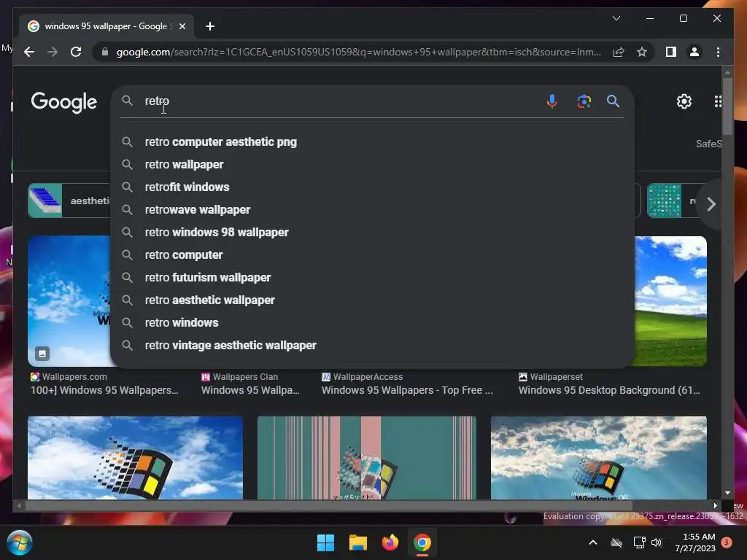Viewport: 747px width, 560px height.
Task: Show hidden tray icons chevron
Action: (593, 542)
